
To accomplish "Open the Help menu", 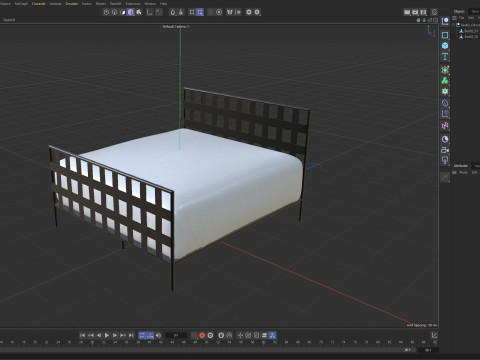I will pos(163,4).
